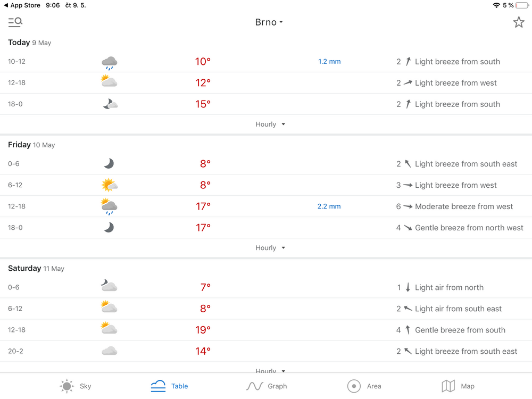Tap rain cloud icon for Today 10-12
Image resolution: width=532 pixels, height=399 pixels.
[x=109, y=62]
